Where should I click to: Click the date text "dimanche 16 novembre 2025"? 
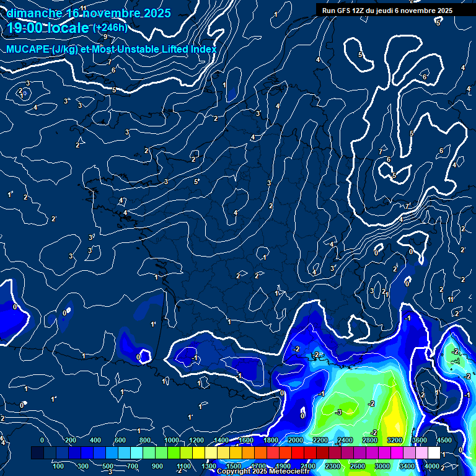89,14
